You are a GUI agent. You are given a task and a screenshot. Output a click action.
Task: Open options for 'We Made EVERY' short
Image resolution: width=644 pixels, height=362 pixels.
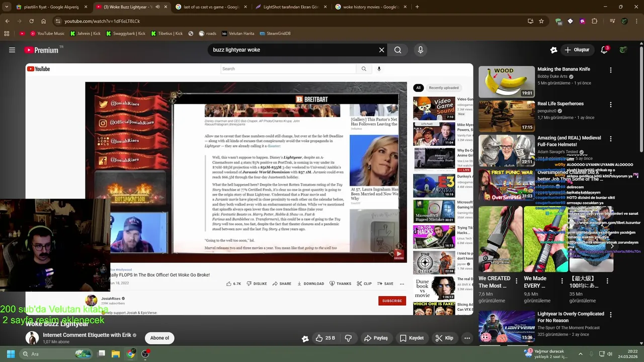coord(561,281)
